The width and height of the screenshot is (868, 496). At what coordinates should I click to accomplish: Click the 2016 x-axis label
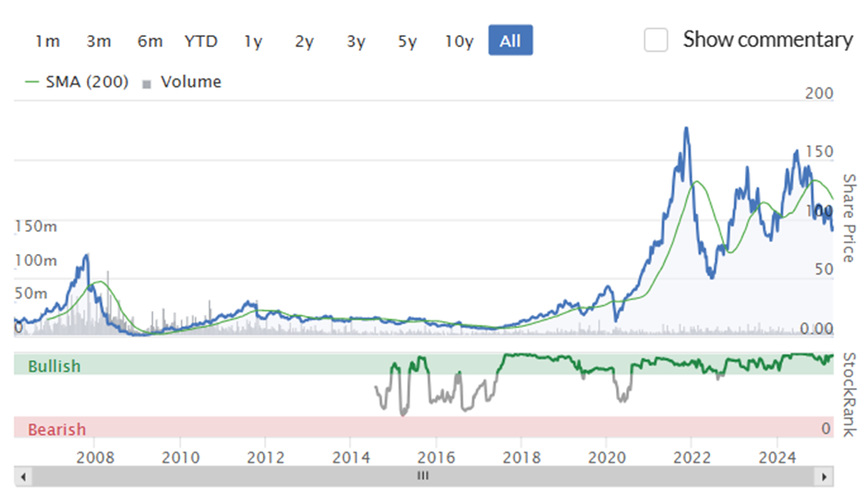pyautogui.click(x=436, y=458)
